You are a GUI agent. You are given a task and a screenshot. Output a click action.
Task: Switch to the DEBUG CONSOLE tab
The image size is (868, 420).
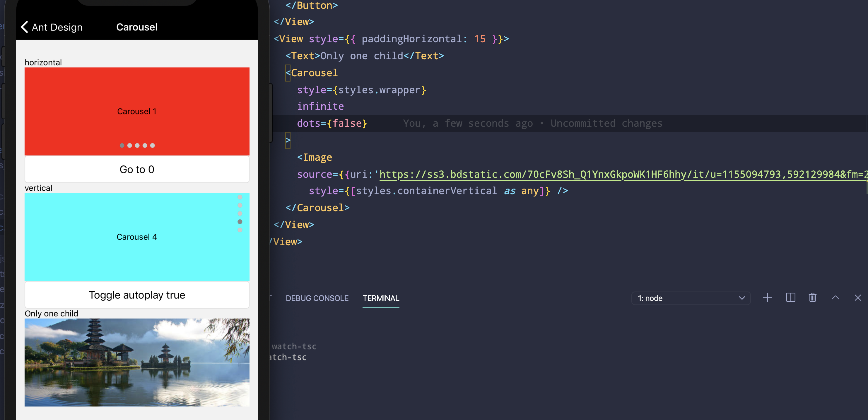[x=317, y=298]
